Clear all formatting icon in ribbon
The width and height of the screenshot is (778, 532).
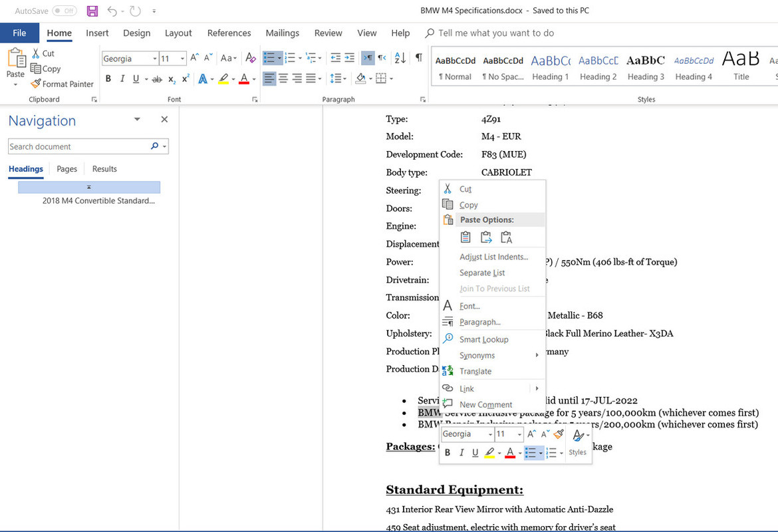coord(251,58)
